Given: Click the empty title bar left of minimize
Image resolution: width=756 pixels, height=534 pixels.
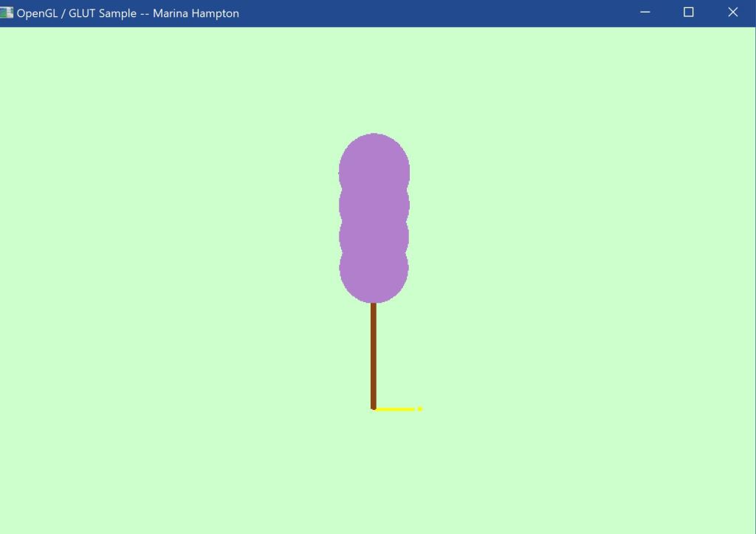Looking at the screenshot, I should tap(443, 13).
